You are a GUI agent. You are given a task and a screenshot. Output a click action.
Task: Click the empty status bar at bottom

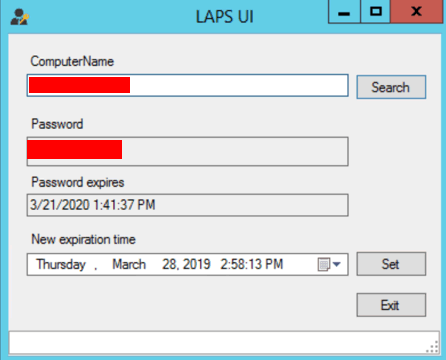[x=224, y=342]
